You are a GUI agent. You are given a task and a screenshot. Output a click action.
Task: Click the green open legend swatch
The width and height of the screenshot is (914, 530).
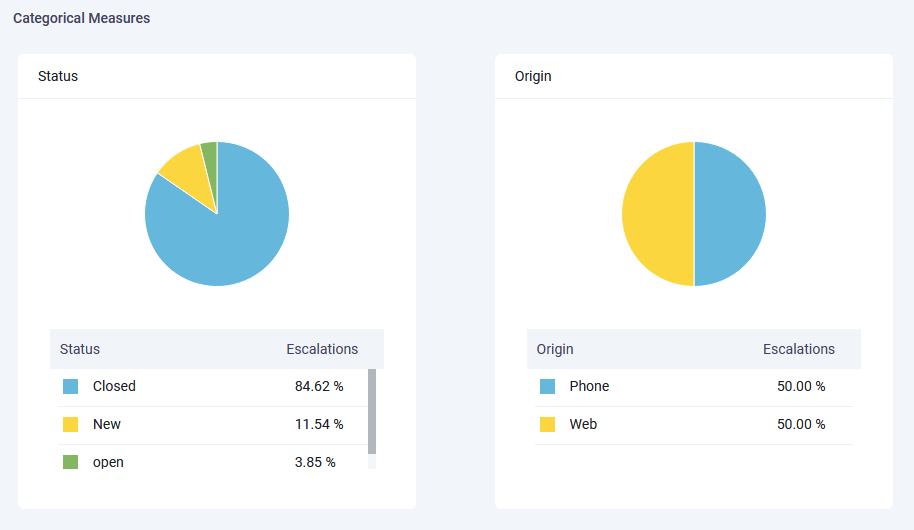point(70,462)
